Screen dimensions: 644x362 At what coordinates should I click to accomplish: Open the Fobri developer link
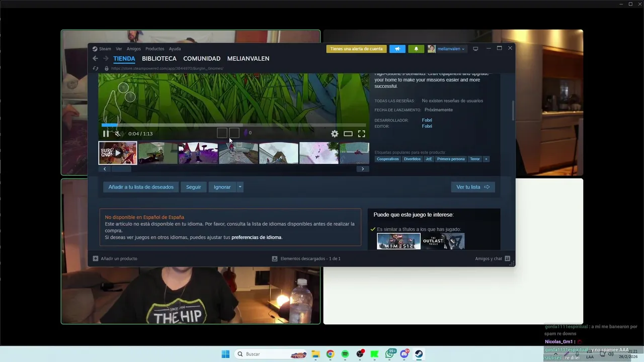tap(427, 120)
